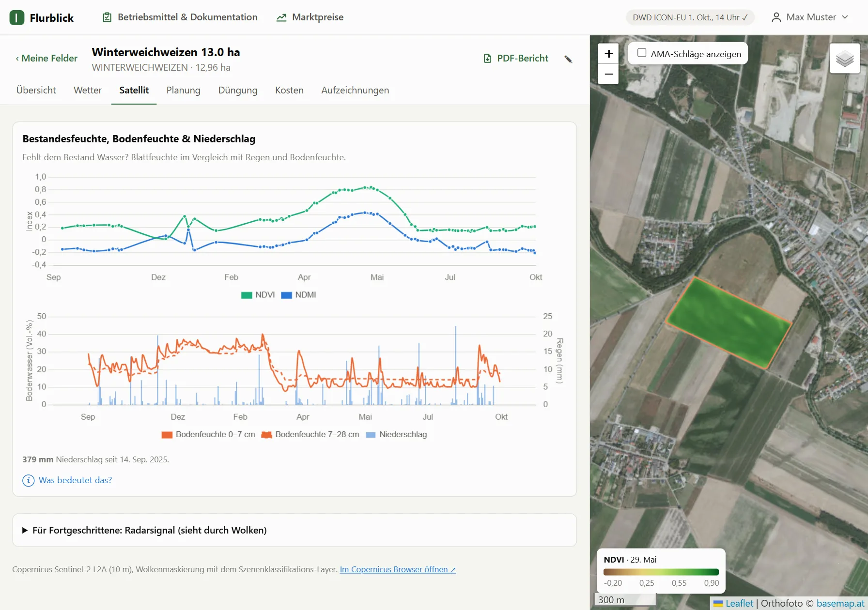This screenshot has width=868, height=610.
Task: Click the Betriebsmittel & Dokumentation label
Action: pos(188,17)
